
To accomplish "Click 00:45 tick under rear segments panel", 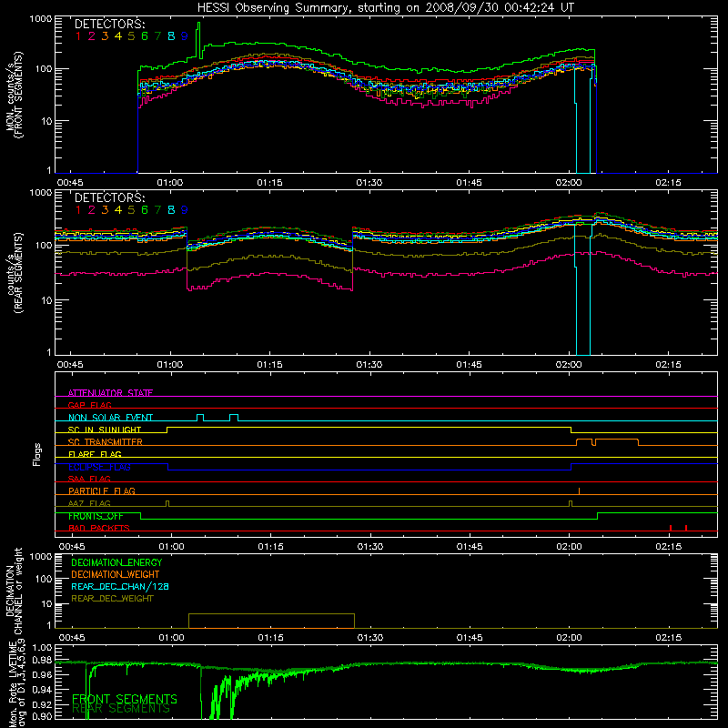I will pos(70,365).
